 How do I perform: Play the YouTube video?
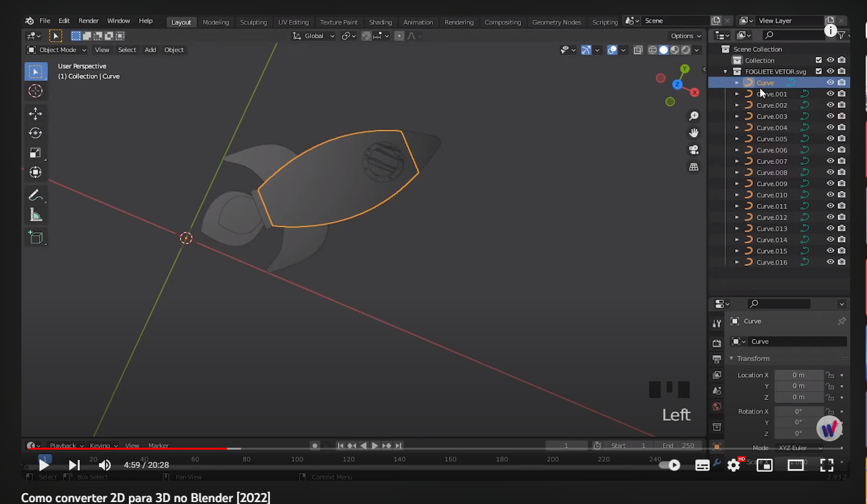coord(43,465)
